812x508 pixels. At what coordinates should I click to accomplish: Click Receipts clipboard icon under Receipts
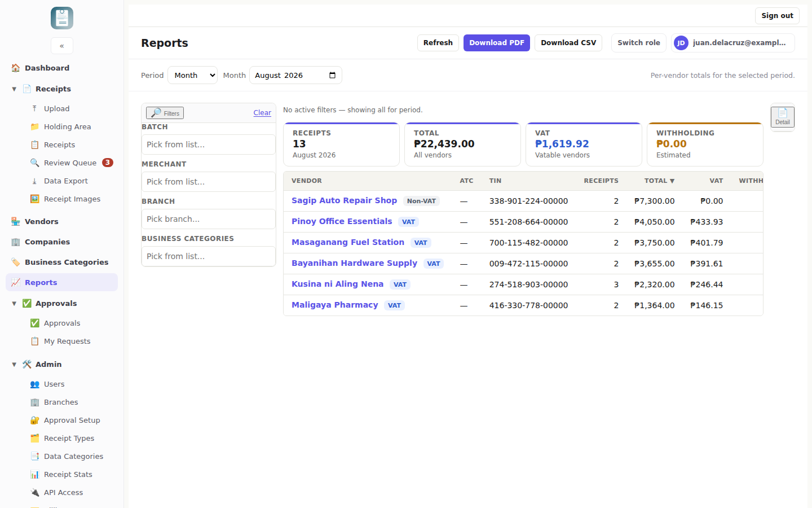click(34, 144)
